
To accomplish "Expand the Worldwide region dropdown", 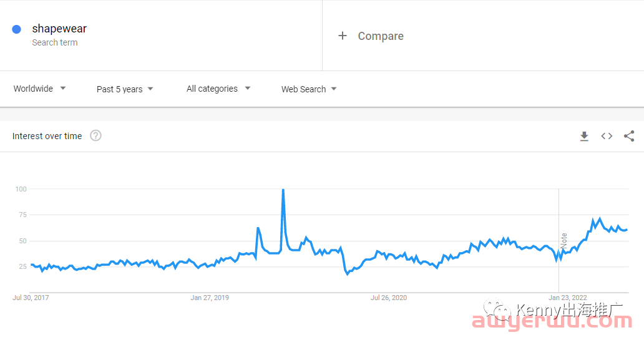I will click(x=39, y=89).
